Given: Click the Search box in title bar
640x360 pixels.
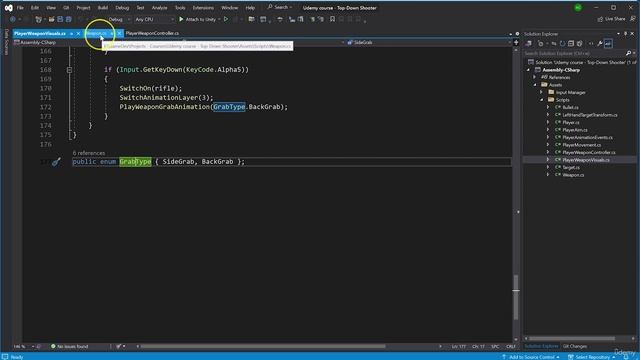Looking at the screenshot, I should 280,7.
